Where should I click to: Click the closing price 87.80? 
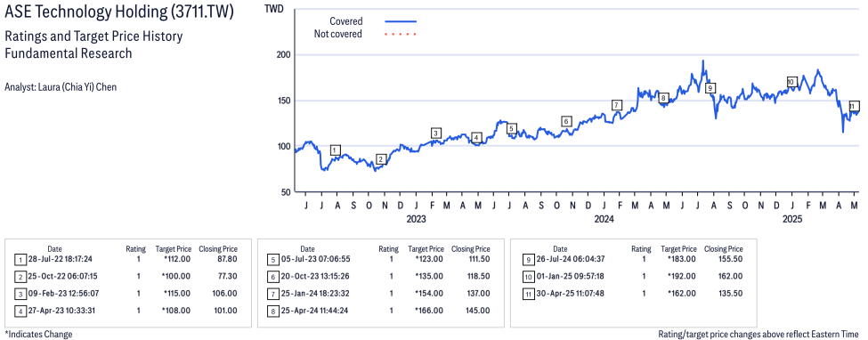point(228,259)
